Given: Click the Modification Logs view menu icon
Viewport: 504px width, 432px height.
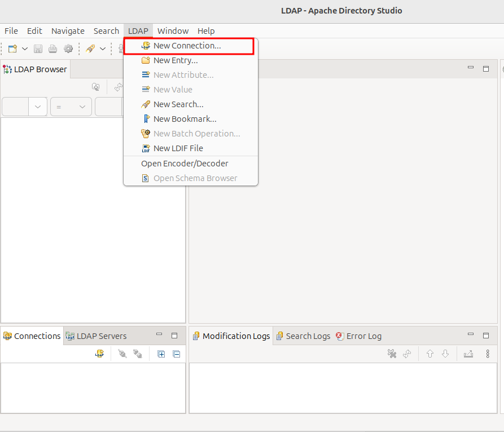Looking at the screenshot, I should tap(488, 354).
